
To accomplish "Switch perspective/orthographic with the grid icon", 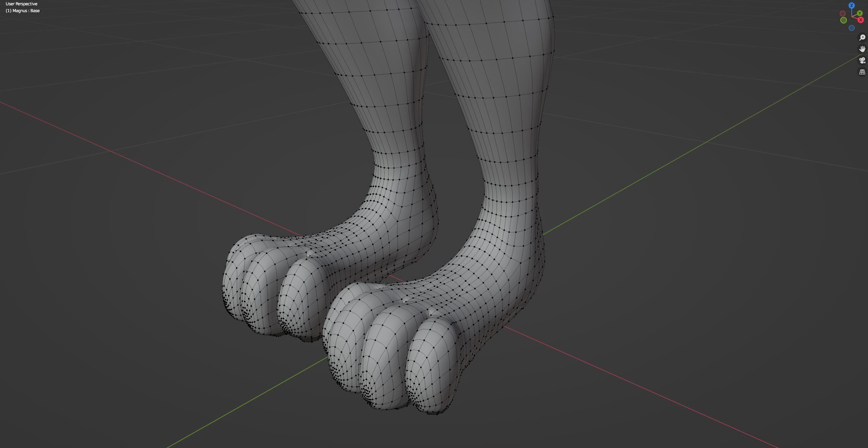I will pos(862,72).
